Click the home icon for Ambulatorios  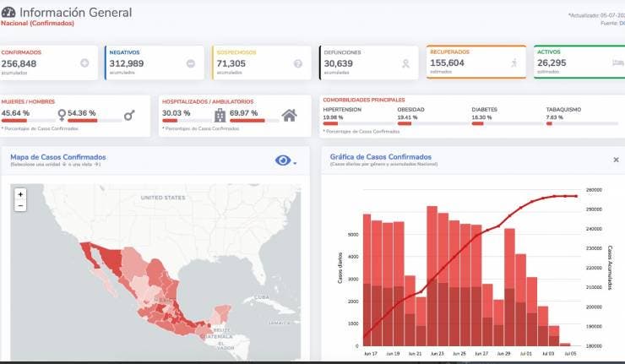click(290, 115)
